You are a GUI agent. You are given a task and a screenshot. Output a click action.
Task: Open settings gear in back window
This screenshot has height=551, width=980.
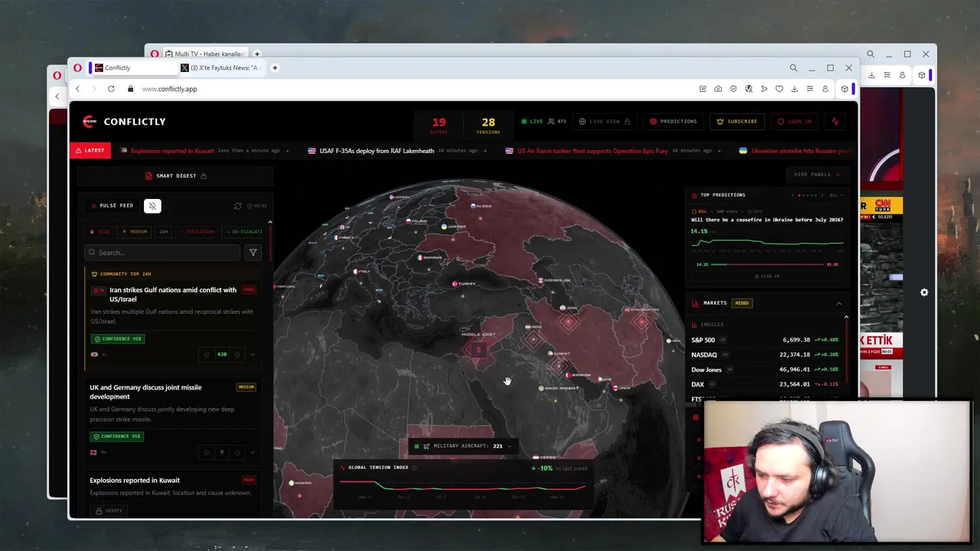924,292
